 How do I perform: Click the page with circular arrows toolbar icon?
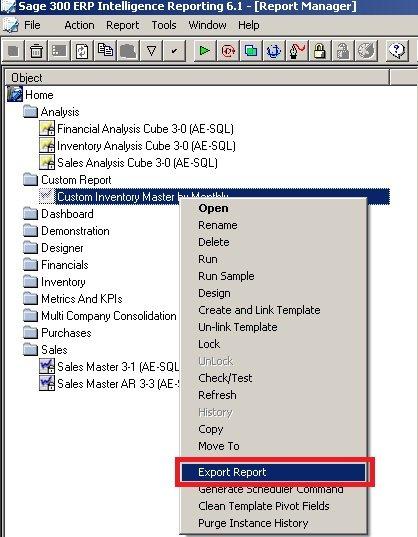82,51
